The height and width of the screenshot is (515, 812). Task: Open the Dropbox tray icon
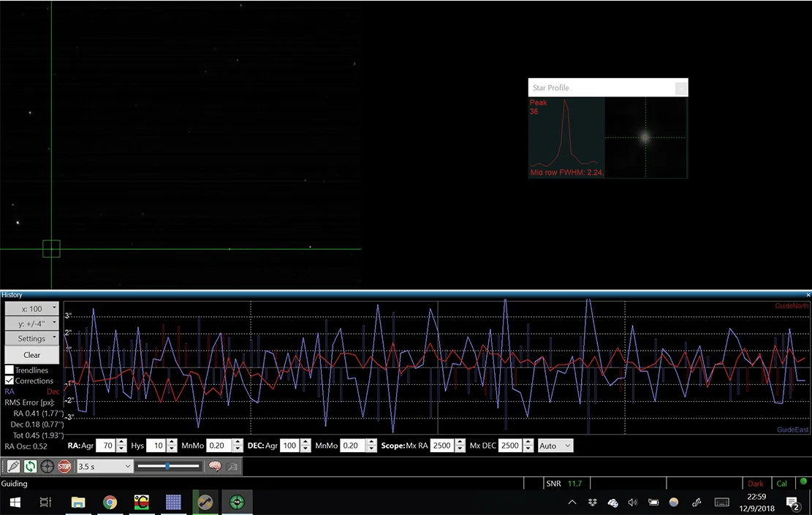[593, 502]
